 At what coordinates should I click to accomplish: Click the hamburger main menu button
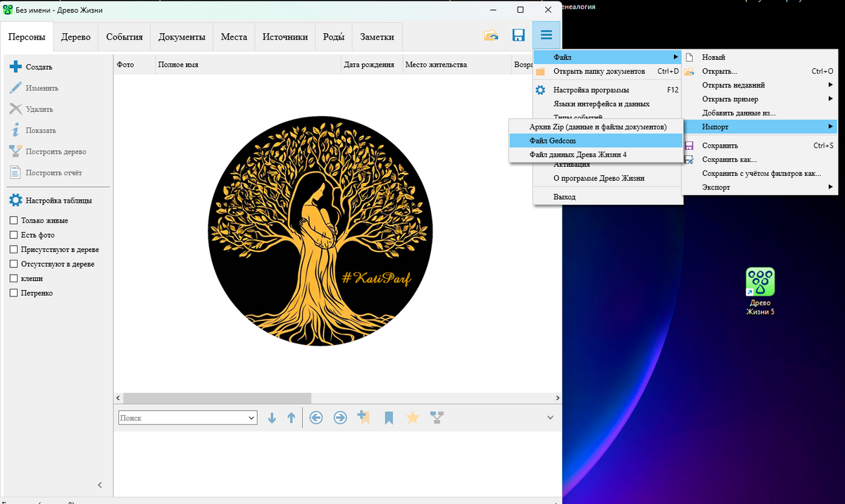click(x=546, y=36)
